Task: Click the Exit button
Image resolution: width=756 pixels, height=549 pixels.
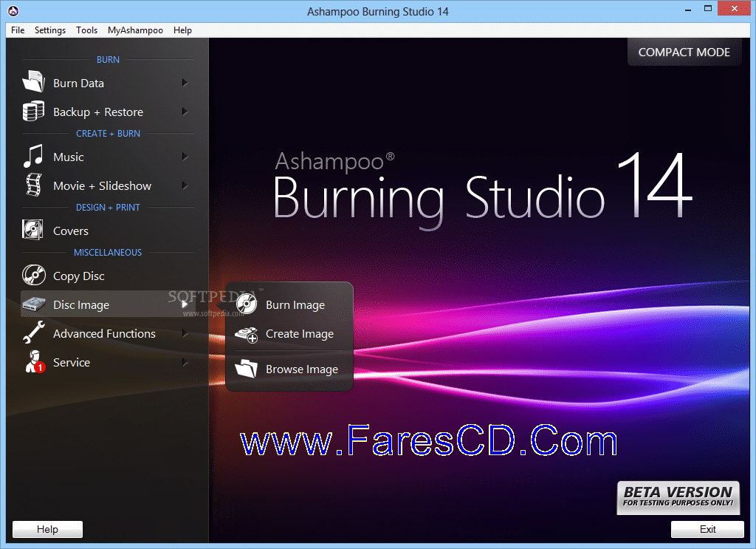Action: [707, 529]
